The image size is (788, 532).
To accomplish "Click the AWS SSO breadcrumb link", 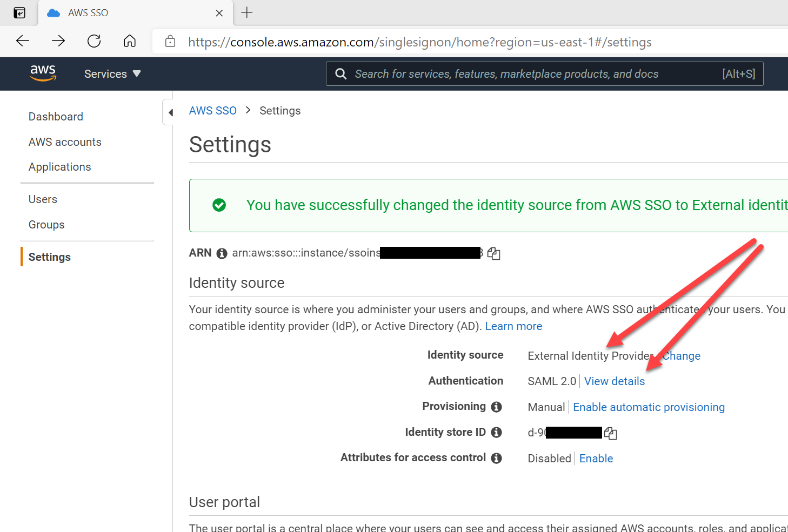I will coord(212,111).
